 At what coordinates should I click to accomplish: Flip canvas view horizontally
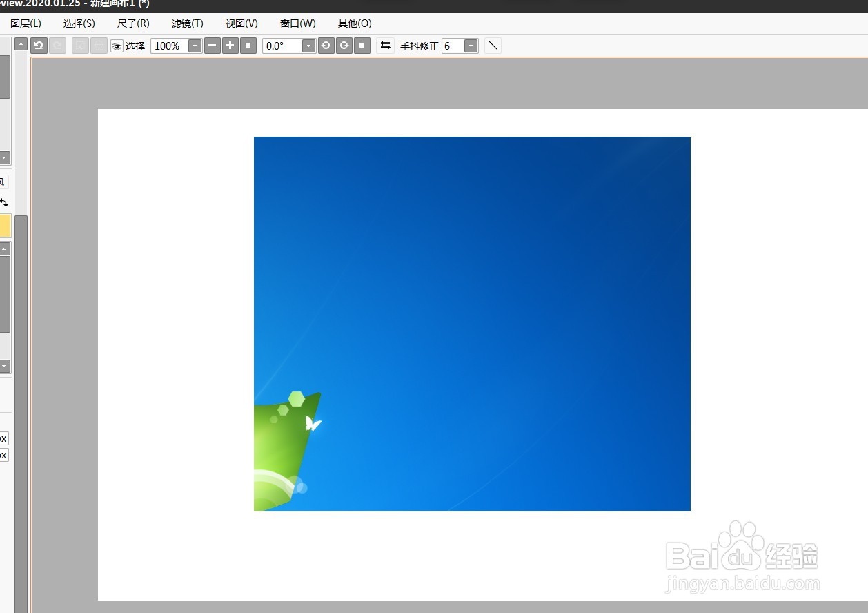click(x=386, y=46)
